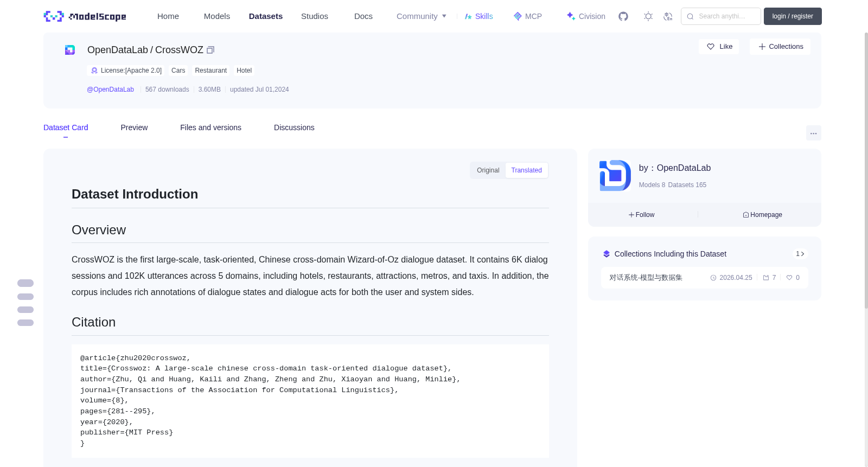Click the Skills icon in navbar
The height and width of the screenshot is (467, 868).
tap(468, 16)
